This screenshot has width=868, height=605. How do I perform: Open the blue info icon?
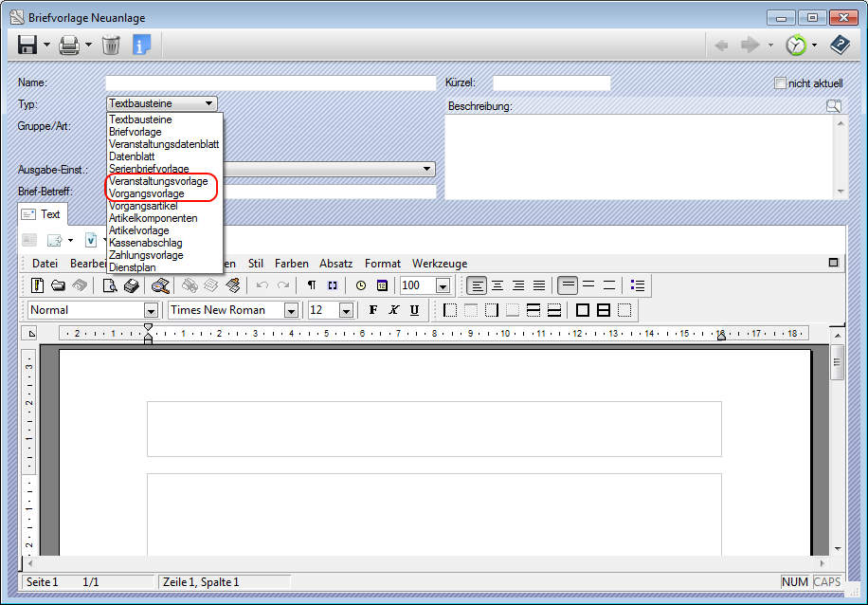point(142,45)
